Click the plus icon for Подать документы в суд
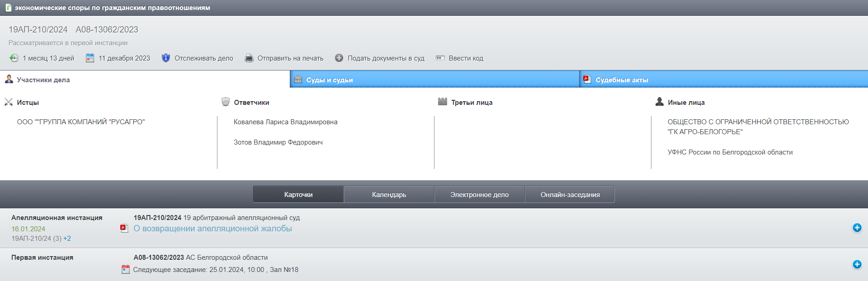The width and height of the screenshot is (868, 281). tap(339, 58)
